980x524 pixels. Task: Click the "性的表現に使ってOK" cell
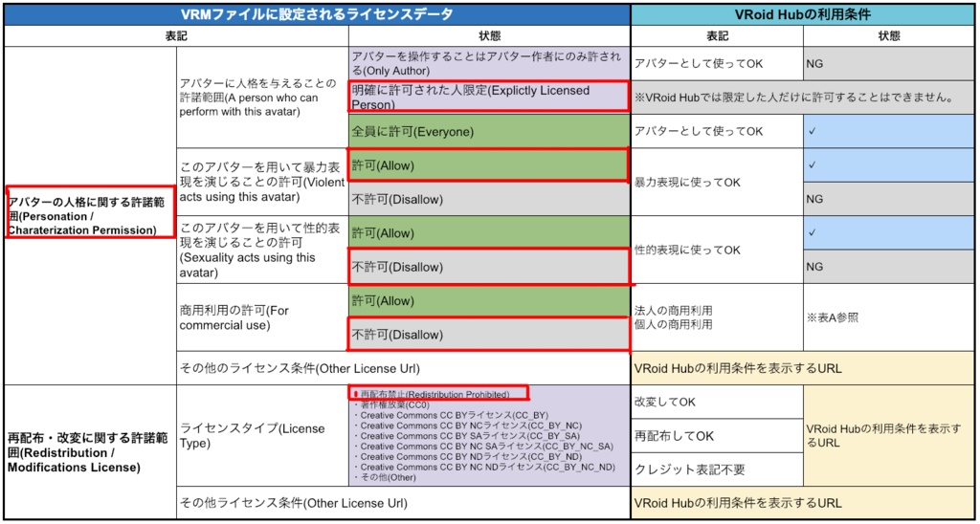[717, 250]
